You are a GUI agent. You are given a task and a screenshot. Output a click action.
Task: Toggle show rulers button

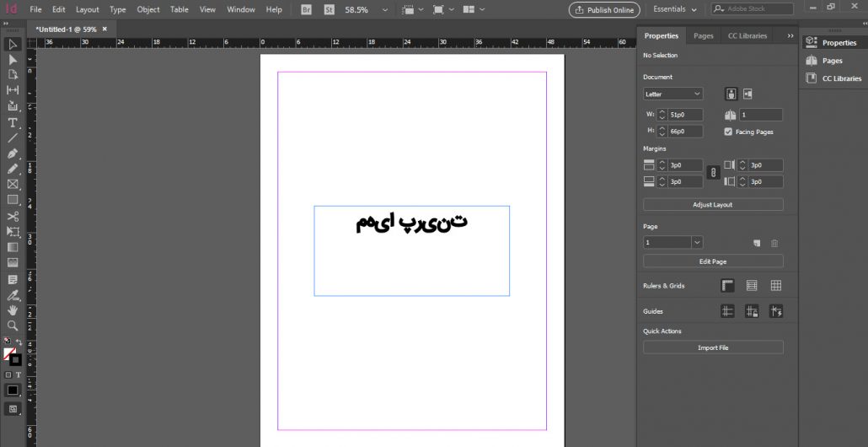pos(727,286)
